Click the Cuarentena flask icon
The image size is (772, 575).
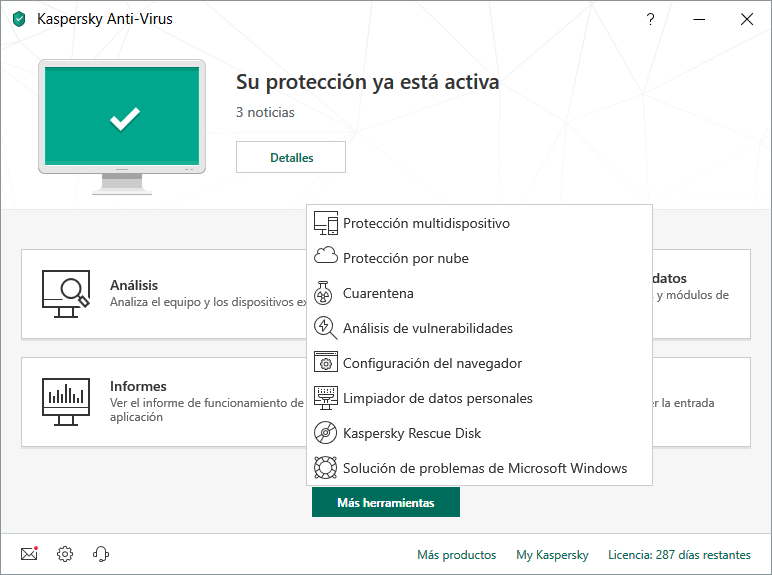click(326, 293)
